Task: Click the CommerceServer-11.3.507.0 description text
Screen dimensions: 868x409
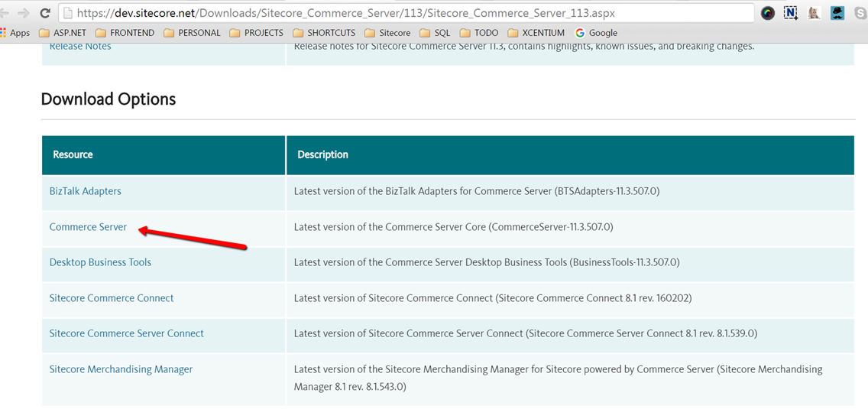Action: pos(453,226)
